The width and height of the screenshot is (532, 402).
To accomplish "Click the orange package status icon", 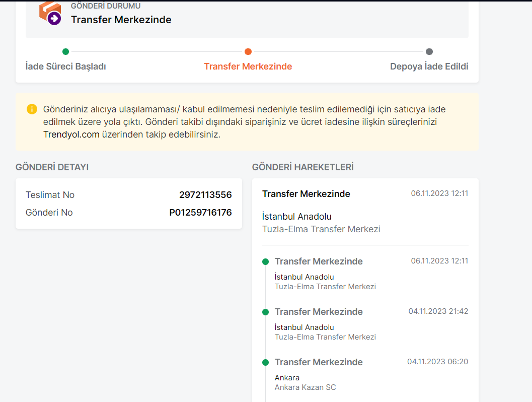I will tap(50, 13).
